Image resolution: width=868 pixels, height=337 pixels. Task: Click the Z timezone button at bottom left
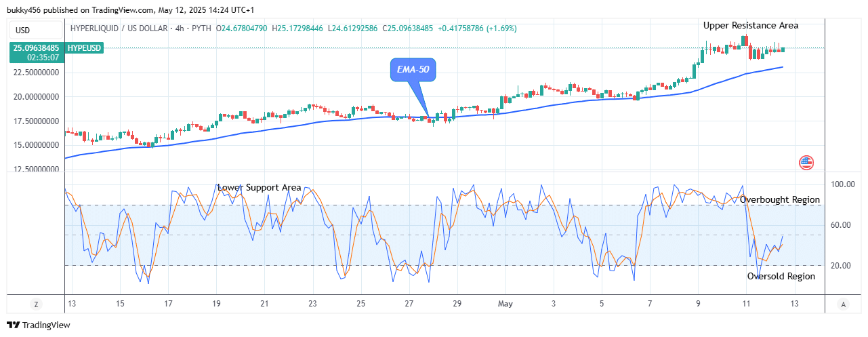pos(35,304)
